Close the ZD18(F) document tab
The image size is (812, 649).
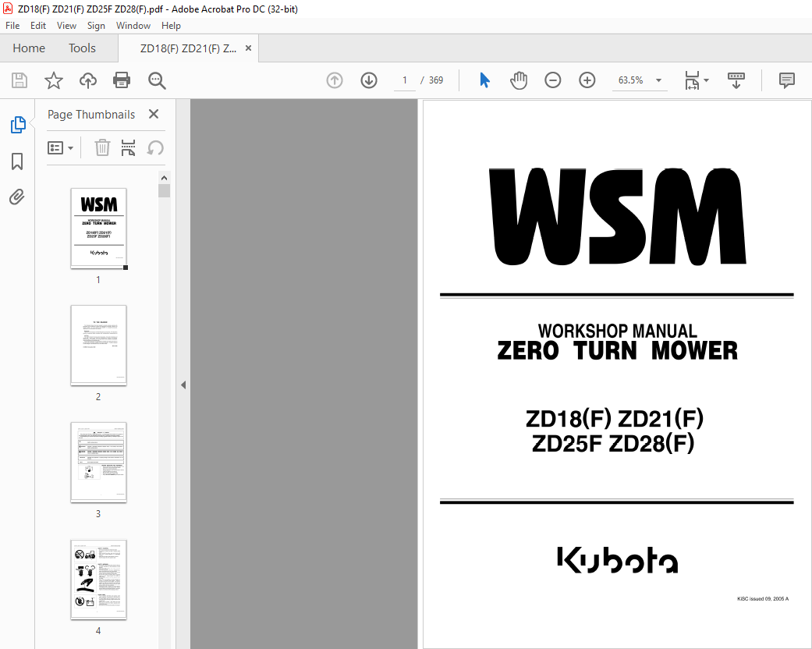coord(249,48)
